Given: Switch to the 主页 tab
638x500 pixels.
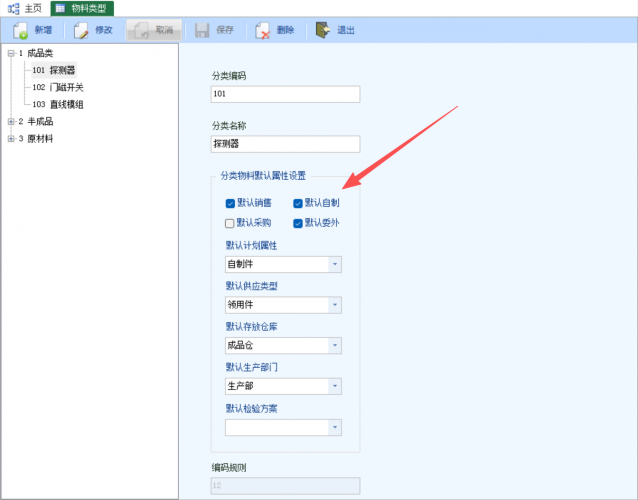Looking at the screenshot, I should [33, 8].
